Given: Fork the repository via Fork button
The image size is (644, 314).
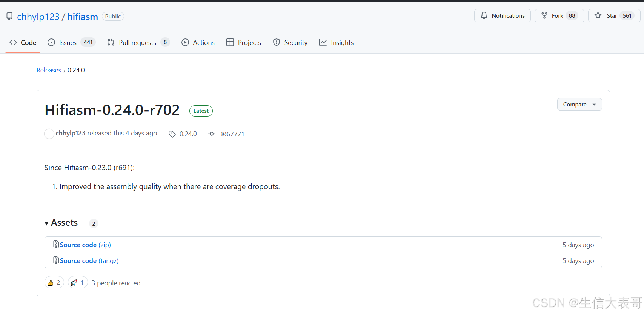Looking at the screenshot, I should pyautogui.click(x=559, y=16).
